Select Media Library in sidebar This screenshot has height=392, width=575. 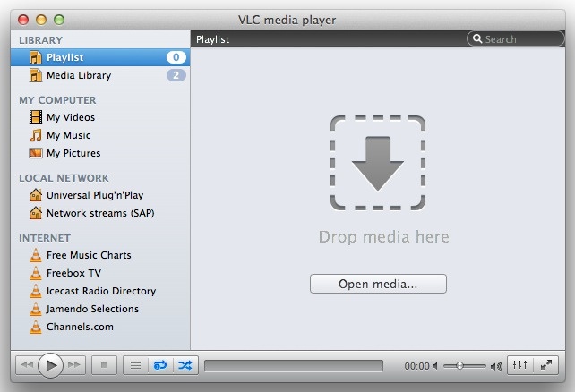(79, 75)
